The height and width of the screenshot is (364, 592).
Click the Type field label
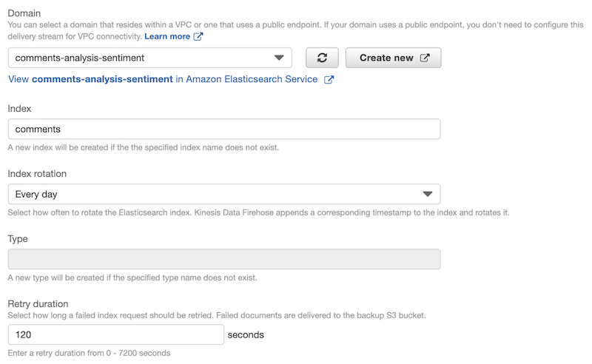click(x=18, y=239)
